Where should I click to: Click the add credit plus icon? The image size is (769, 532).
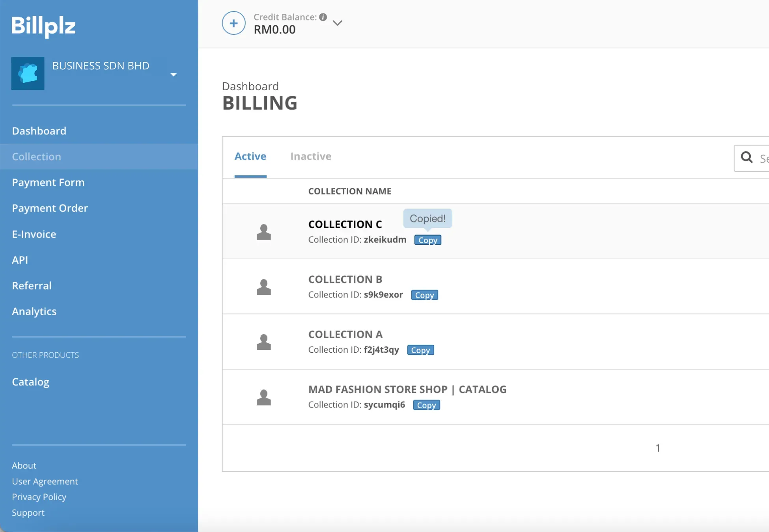point(233,23)
